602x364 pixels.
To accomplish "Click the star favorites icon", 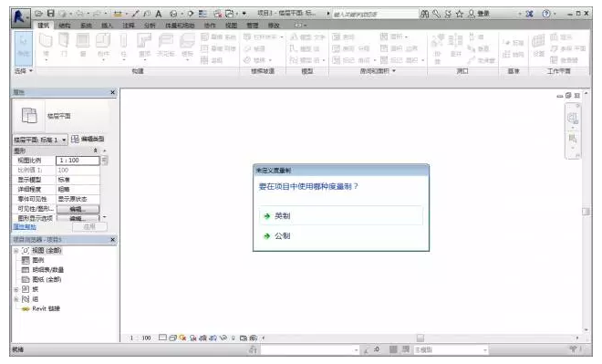I will (459, 14).
